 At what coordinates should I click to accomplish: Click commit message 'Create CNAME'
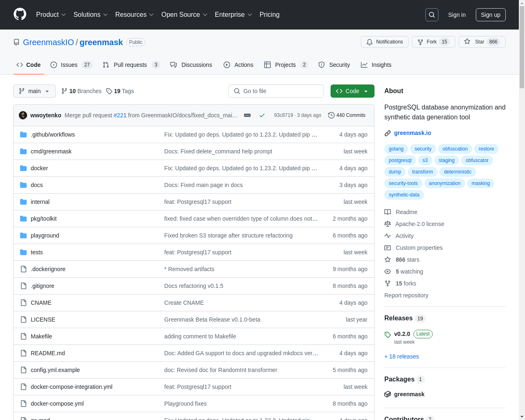coord(184,303)
